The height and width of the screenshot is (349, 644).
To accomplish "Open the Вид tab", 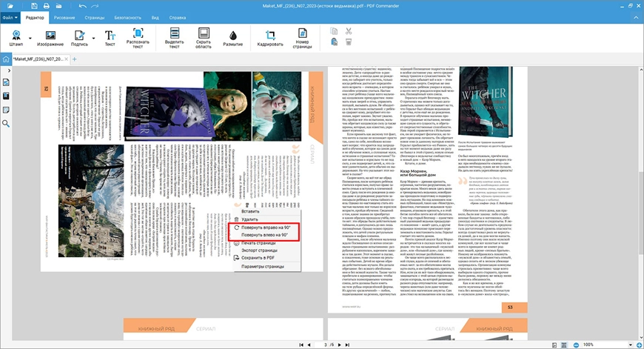I will point(155,18).
